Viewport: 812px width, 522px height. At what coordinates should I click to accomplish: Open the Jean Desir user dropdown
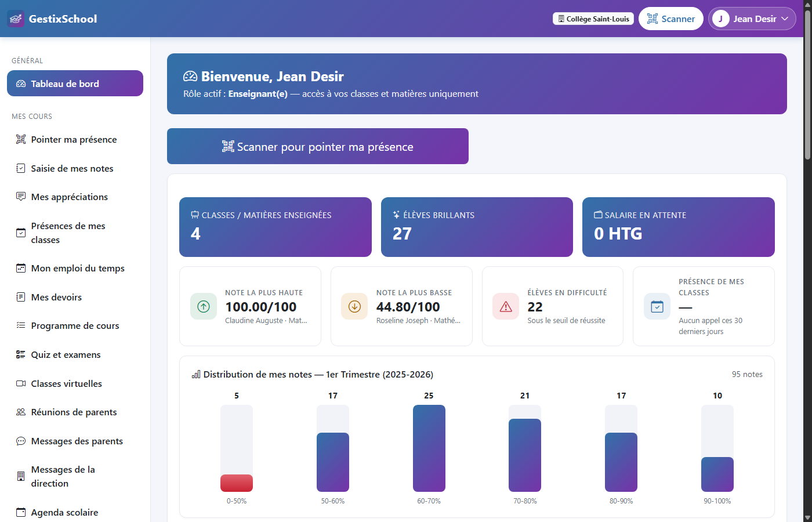[752, 19]
